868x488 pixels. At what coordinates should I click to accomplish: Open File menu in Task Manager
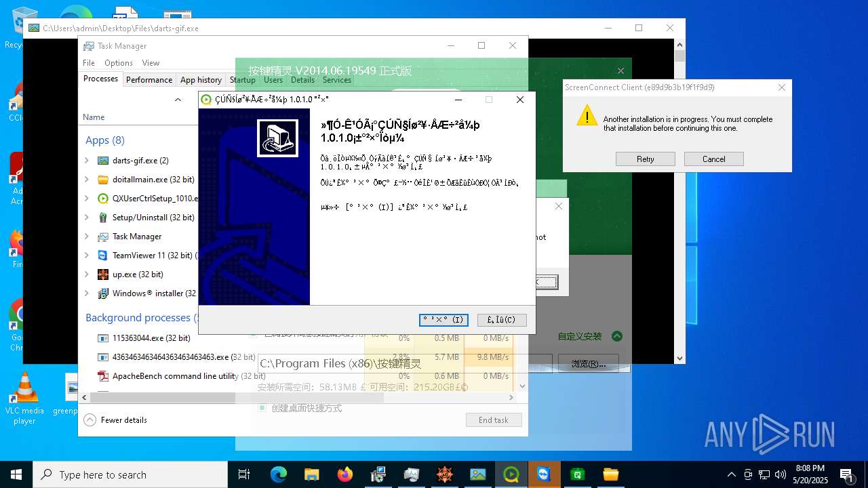(89, 63)
